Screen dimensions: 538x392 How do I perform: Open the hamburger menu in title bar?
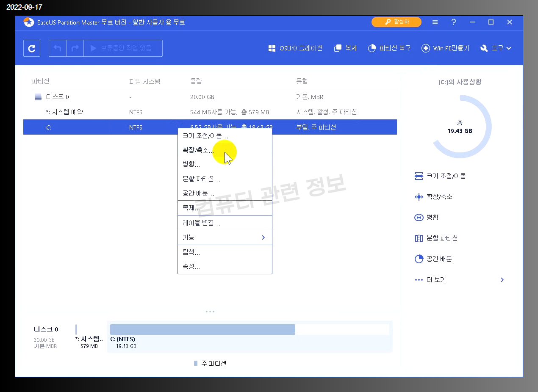[x=435, y=22]
